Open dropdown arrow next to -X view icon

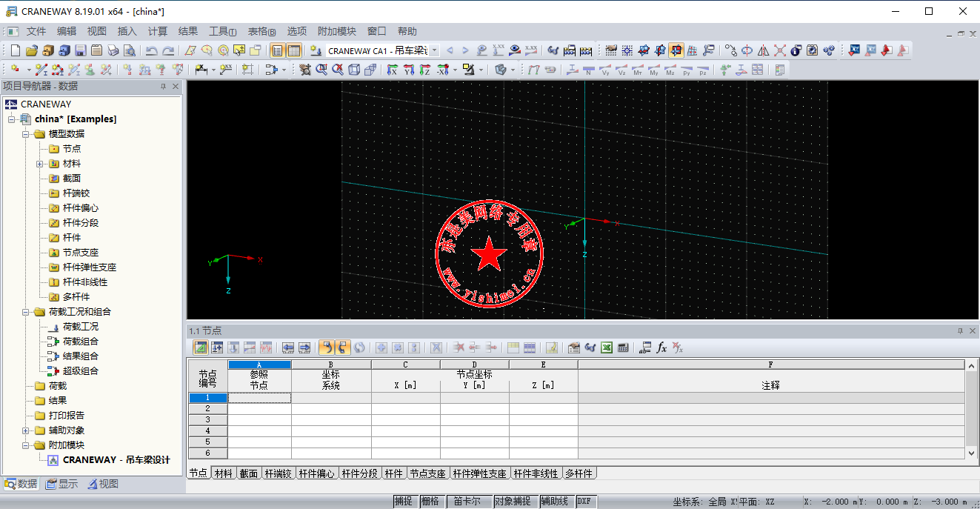tap(455, 70)
